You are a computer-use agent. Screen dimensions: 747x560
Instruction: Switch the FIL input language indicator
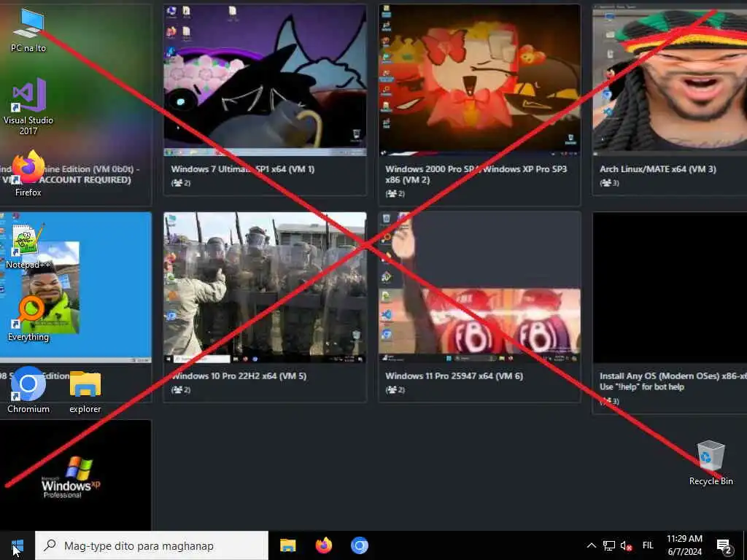tap(648, 545)
